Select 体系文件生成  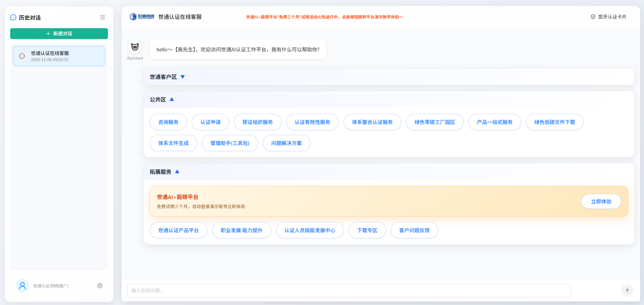pos(173,143)
